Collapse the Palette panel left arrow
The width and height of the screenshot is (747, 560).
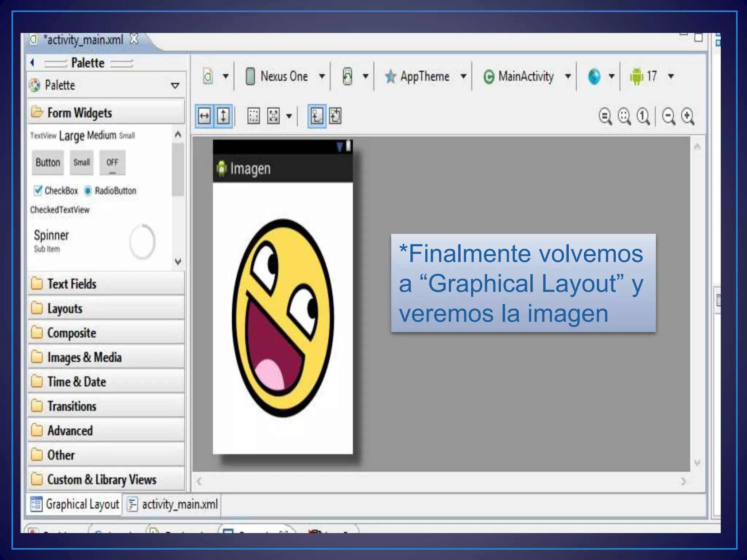click(32, 62)
